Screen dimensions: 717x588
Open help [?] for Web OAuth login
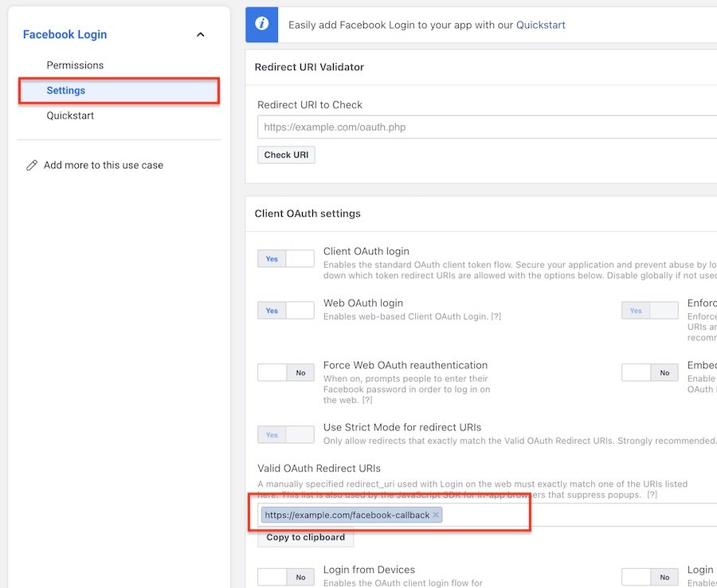(495, 317)
